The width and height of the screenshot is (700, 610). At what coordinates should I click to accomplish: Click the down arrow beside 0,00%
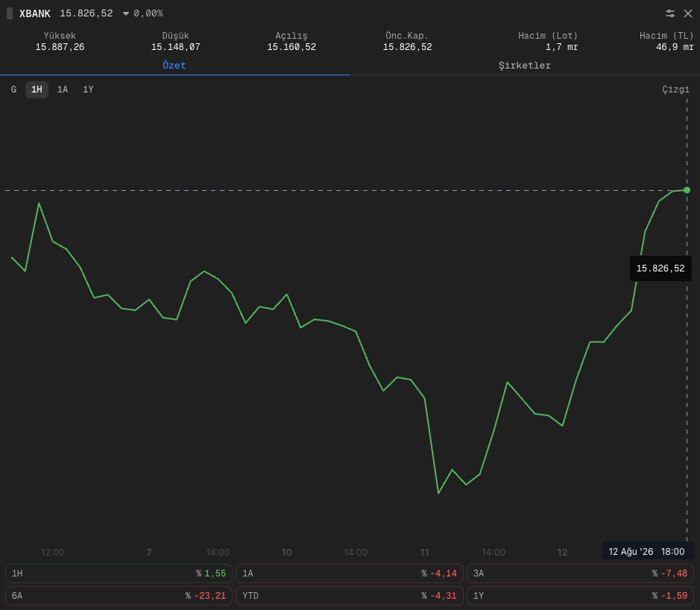pyautogui.click(x=126, y=14)
